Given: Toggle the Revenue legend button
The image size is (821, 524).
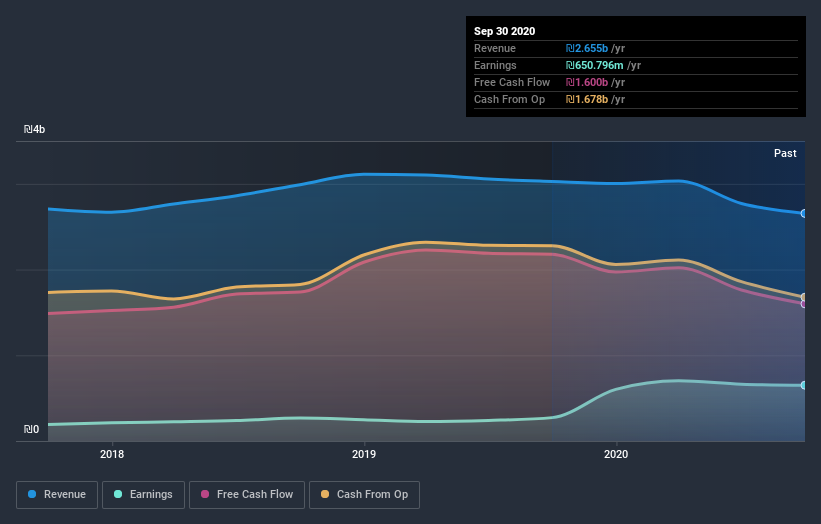Looking at the screenshot, I should (x=57, y=495).
